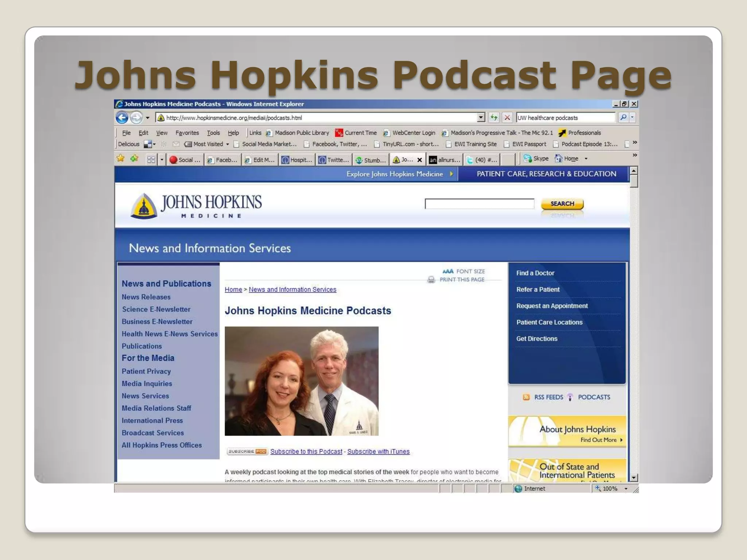Click the Home house icon
747x560 pixels.
(558, 158)
